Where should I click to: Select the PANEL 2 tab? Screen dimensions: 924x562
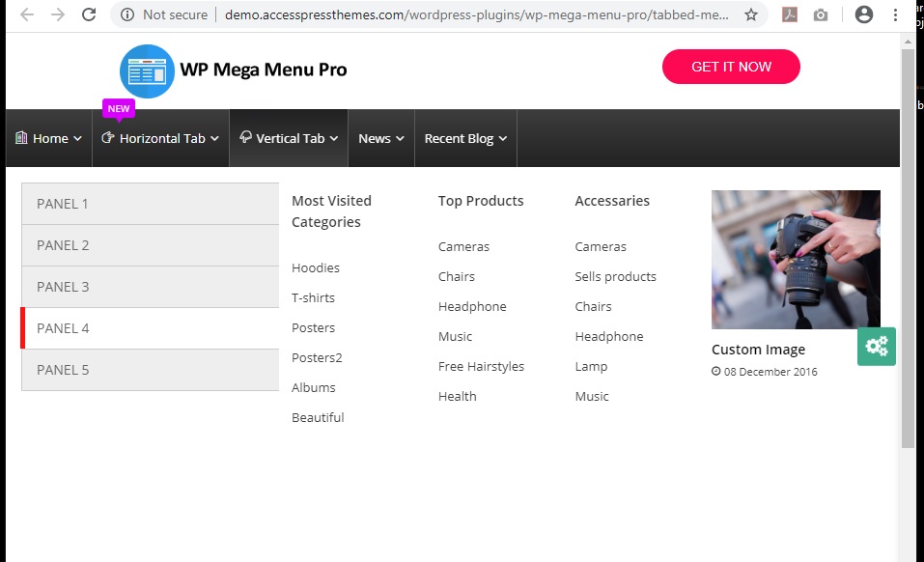click(x=151, y=245)
